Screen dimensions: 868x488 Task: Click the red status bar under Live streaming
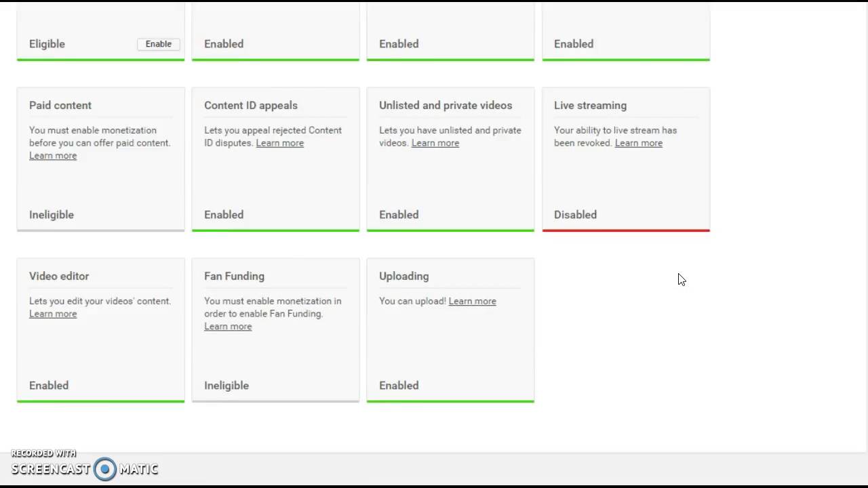coord(626,230)
